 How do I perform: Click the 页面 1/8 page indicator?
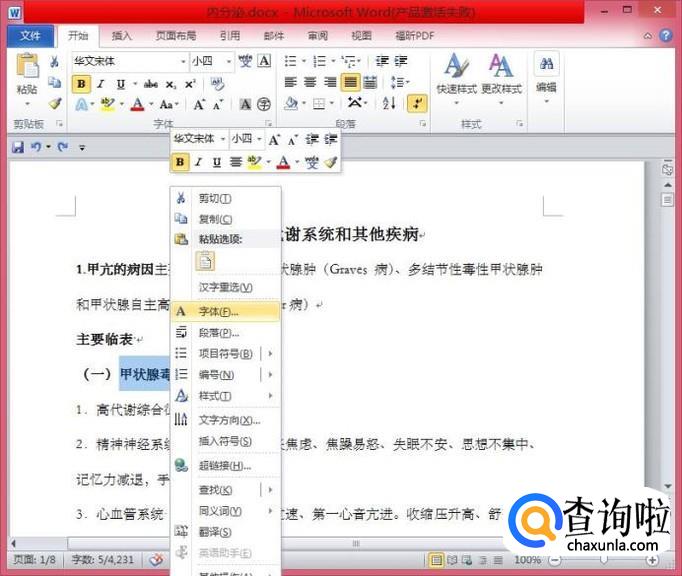(35, 559)
